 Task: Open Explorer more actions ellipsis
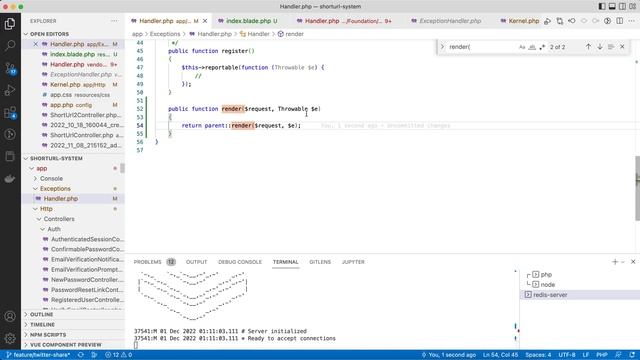114,21
